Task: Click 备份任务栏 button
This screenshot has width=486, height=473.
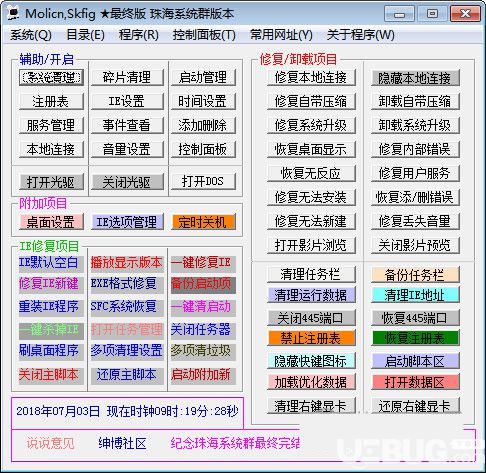Action: (x=415, y=275)
